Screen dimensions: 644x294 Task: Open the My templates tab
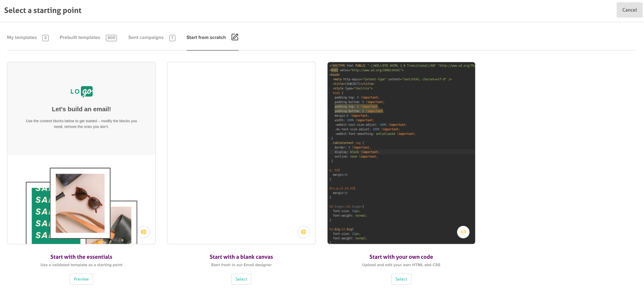click(22, 38)
